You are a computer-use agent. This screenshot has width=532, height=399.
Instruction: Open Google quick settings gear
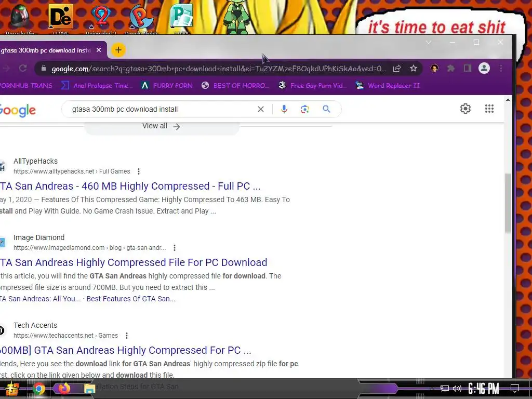click(465, 109)
